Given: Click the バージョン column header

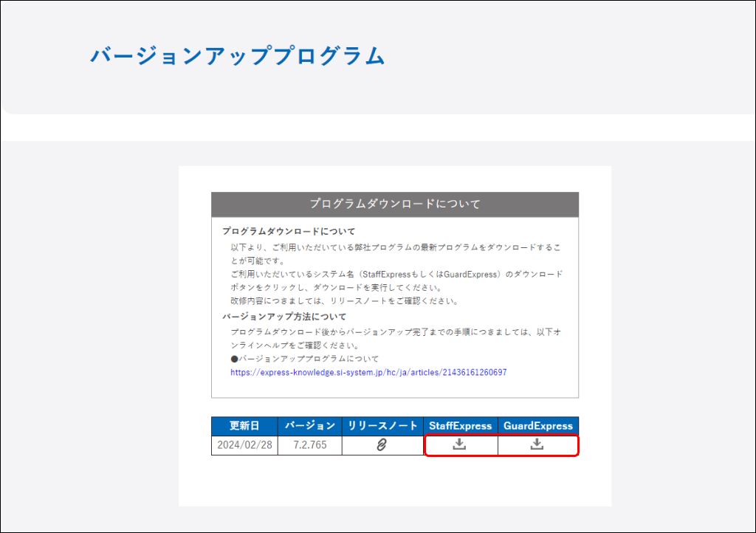Looking at the screenshot, I should [x=310, y=426].
